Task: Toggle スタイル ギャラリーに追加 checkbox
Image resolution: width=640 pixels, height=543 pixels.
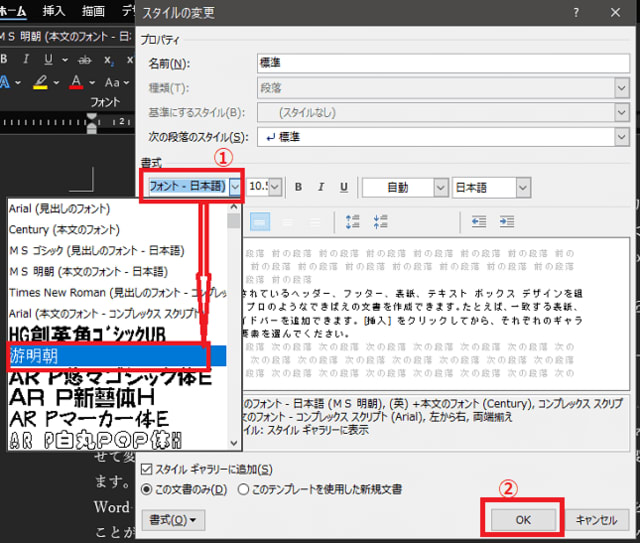Action: (x=148, y=469)
